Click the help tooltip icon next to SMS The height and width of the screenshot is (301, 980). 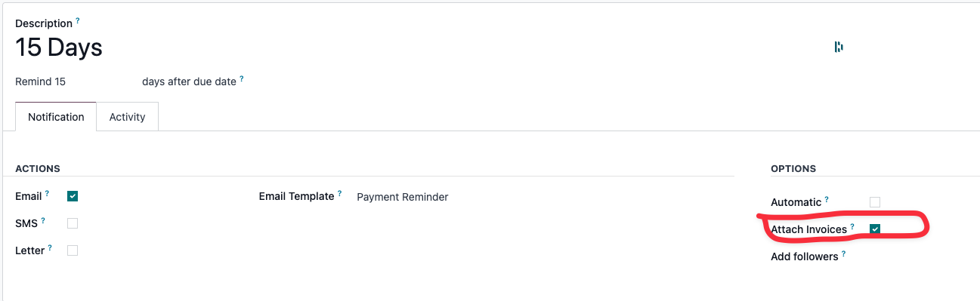[x=43, y=221]
